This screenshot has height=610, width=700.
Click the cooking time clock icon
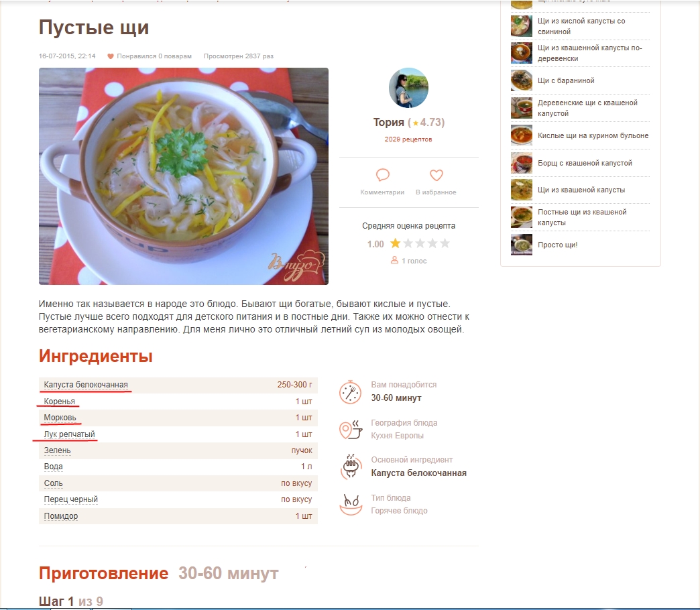click(x=351, y=392)
